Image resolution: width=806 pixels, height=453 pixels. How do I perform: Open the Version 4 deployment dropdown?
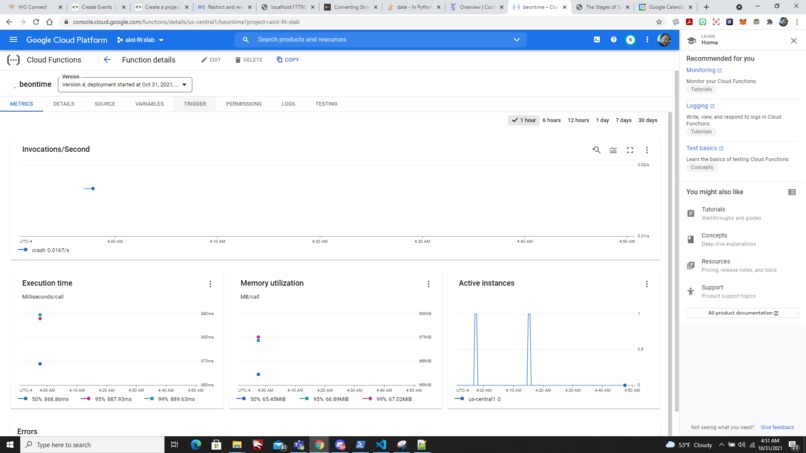[x=125, y=84]
